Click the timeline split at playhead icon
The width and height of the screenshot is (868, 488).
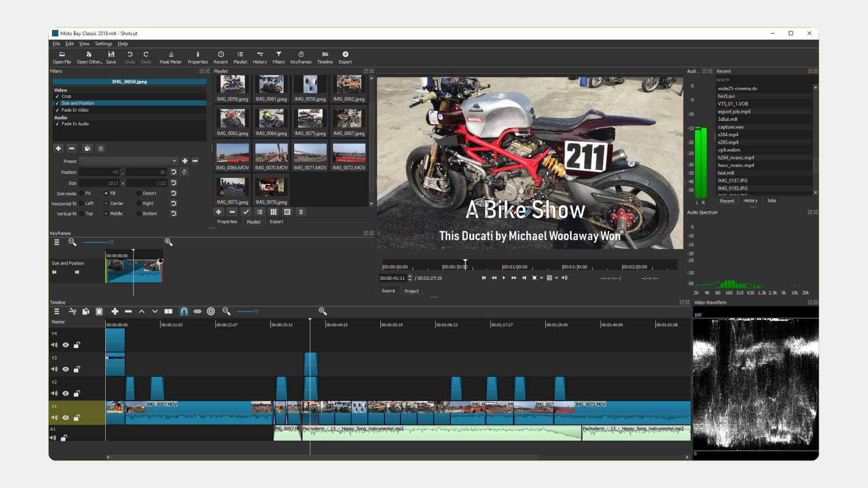(168, 311)
